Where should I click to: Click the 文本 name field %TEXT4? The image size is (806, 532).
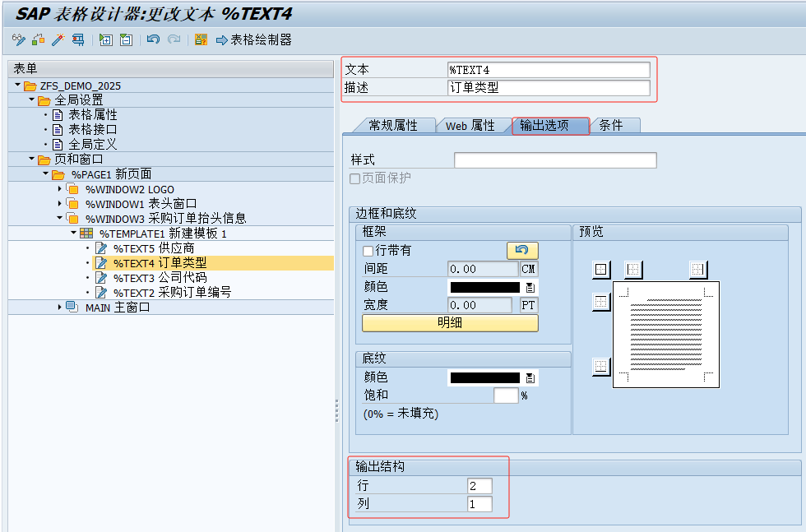(549, 70)
